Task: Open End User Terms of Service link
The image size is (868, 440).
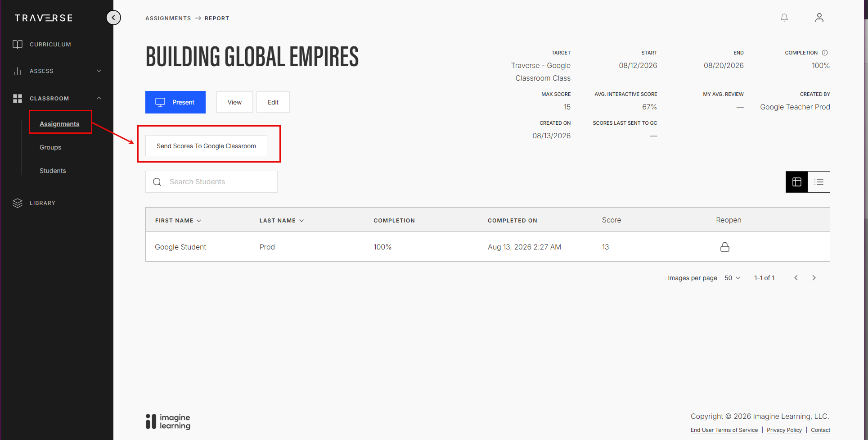Action: click(724, 430)
